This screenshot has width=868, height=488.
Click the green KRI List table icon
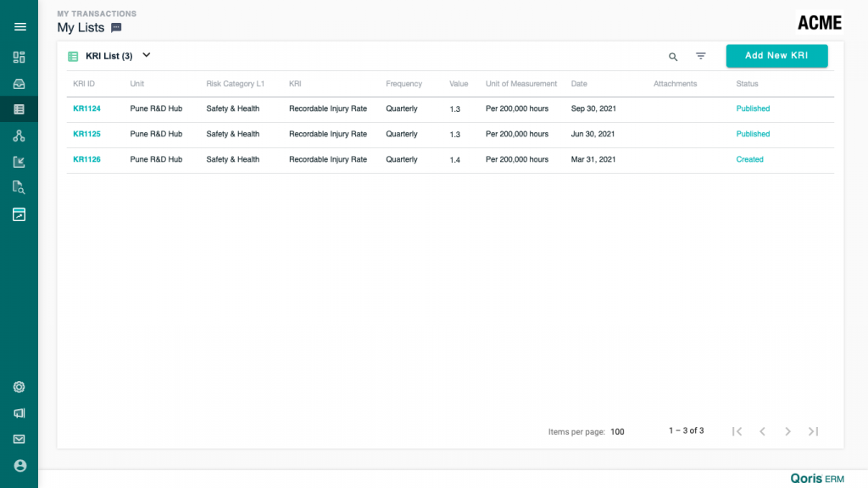(73, 57)
